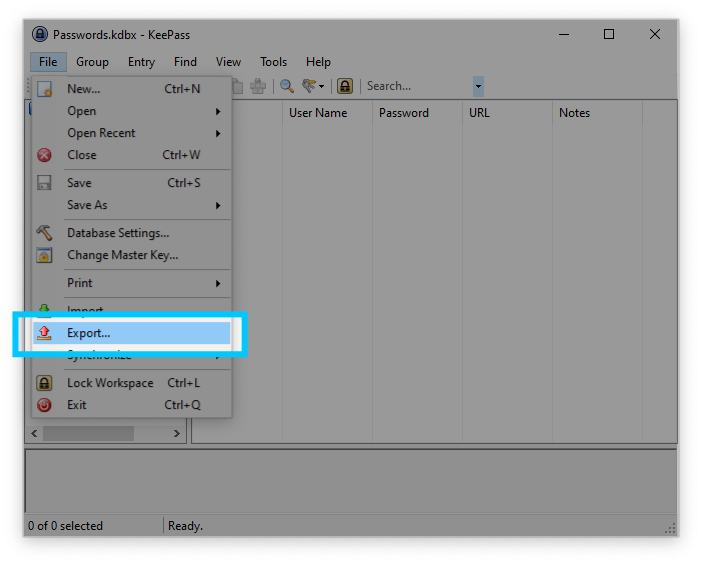702x564 pixels.
Task: Sort by User Name column header
Action: [327, 113]
